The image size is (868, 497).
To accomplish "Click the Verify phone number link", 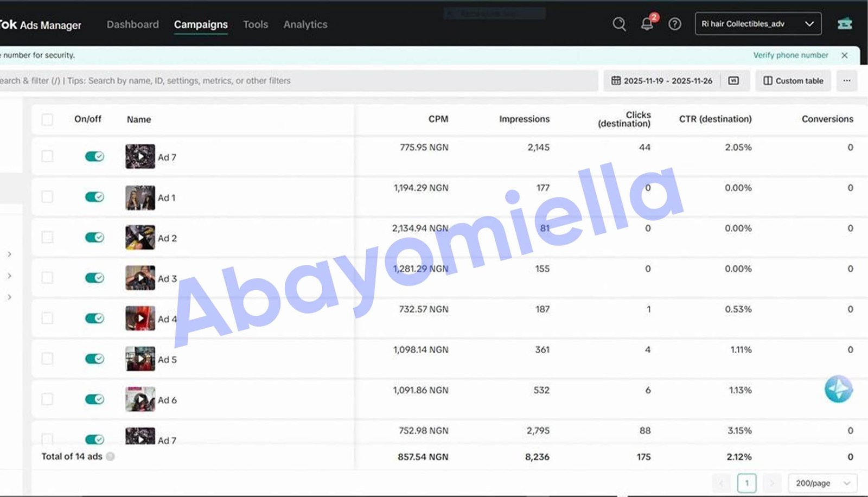I will click(x=790, y=55).
